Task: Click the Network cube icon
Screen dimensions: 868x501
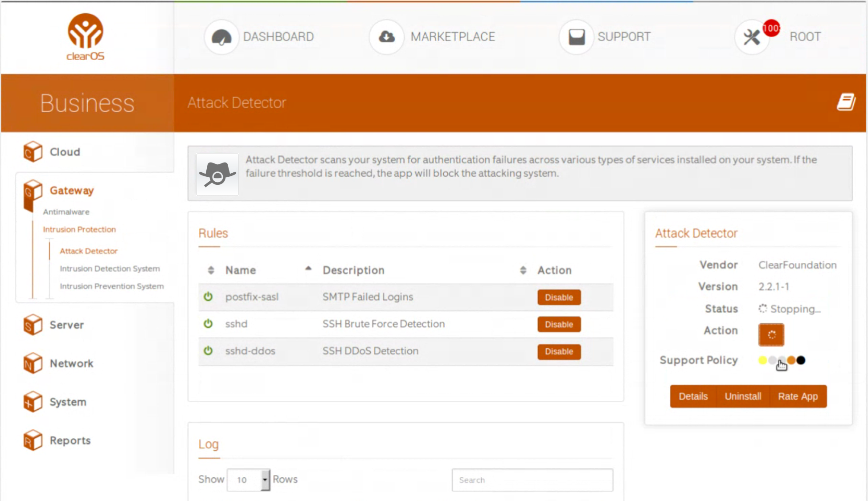Action: tap(33, 363)
